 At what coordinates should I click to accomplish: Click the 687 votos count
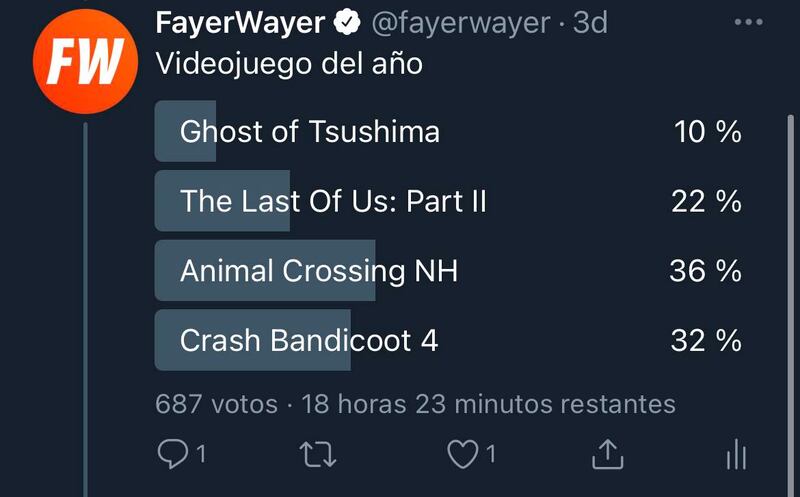click(216, 404)
